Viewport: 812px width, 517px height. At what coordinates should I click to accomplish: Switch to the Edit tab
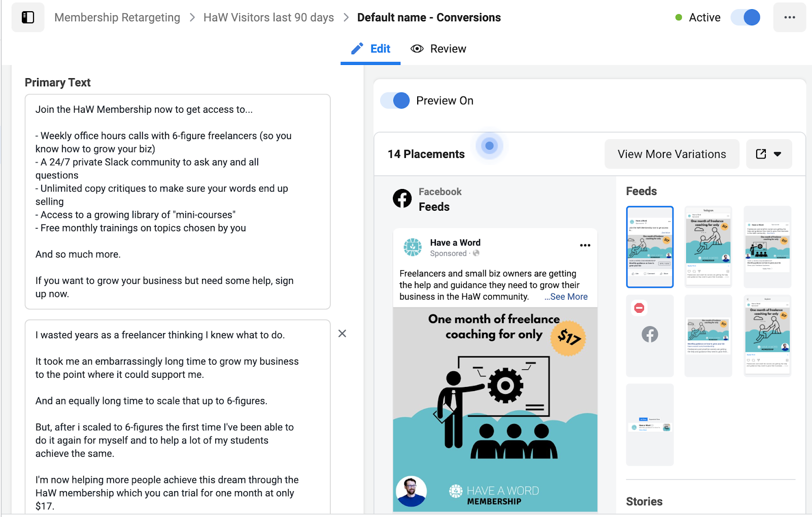pos(370,49)
